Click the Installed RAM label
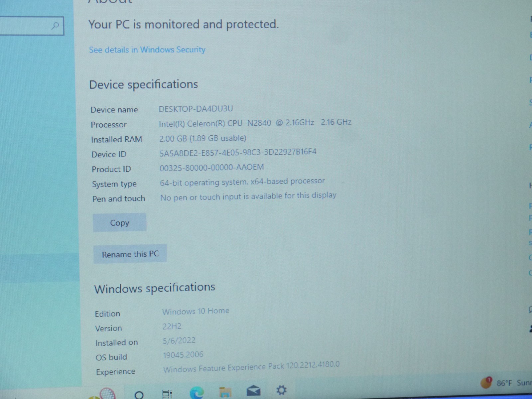 click(x=116, y=139)
